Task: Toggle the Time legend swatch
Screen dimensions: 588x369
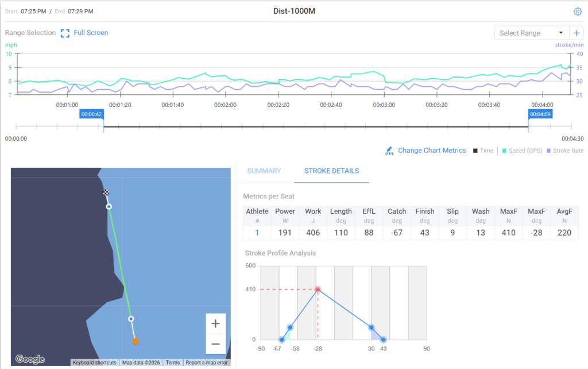Action: (x=475, y=151)
